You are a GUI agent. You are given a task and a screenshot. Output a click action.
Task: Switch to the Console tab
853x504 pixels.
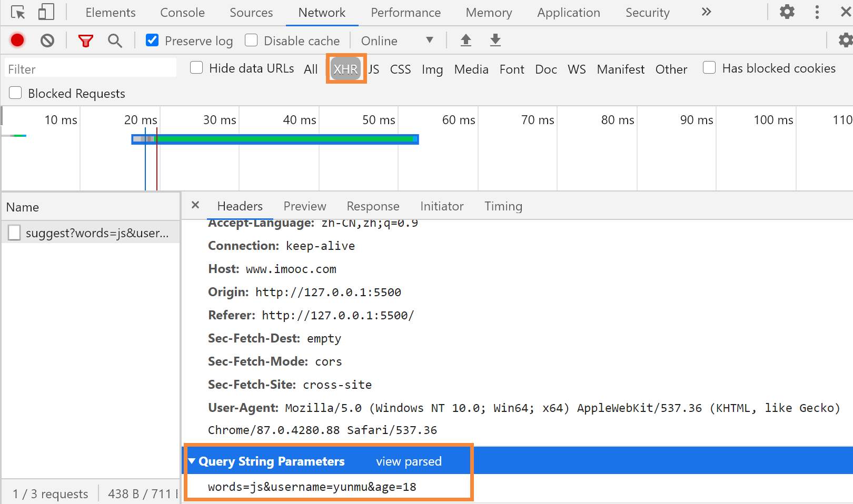(x=182, y=13)
